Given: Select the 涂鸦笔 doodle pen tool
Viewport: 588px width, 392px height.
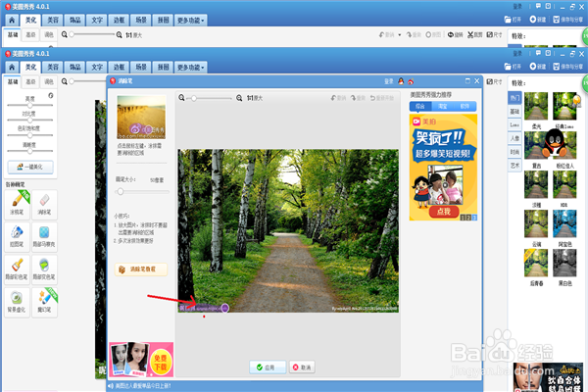Looking at the screenshot, I should tap(17, 203).
